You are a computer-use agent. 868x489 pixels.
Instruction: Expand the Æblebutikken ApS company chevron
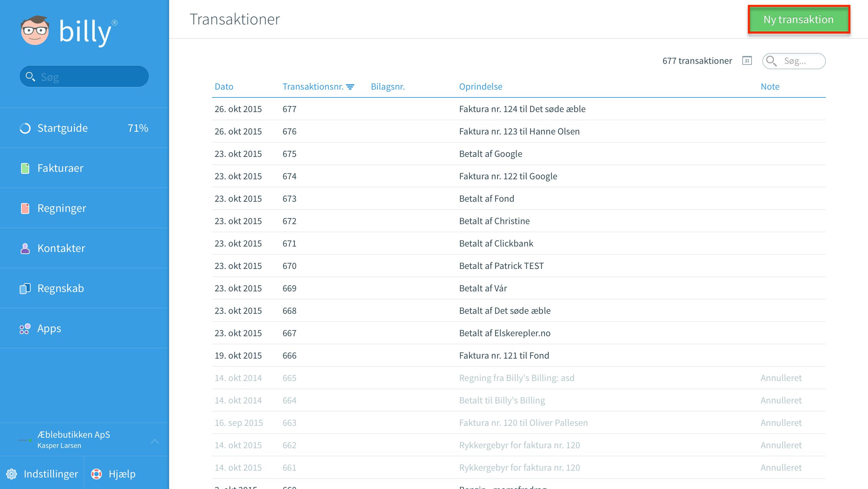pyautogui.click(x=155, y=441)
